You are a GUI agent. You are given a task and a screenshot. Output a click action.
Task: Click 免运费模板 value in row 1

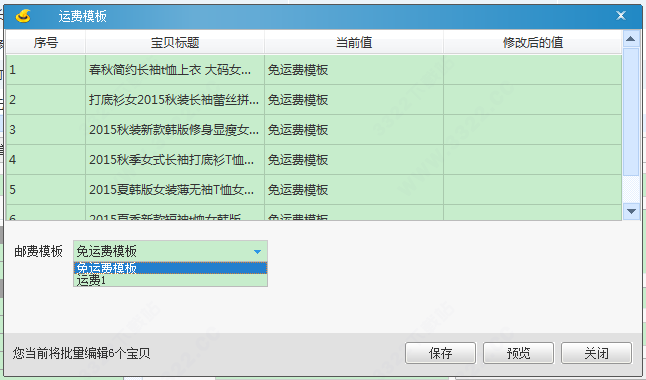[x=298, y=70]
